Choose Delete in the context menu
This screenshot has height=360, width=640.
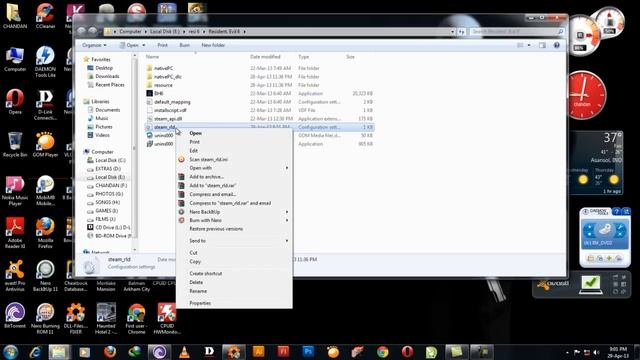[x=234, y=282]
